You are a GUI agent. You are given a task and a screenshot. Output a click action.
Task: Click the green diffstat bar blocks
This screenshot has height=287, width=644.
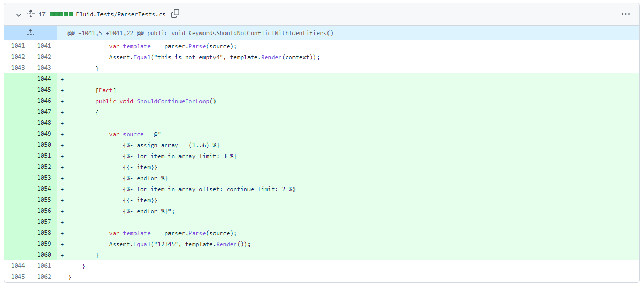tap(61, 14)
